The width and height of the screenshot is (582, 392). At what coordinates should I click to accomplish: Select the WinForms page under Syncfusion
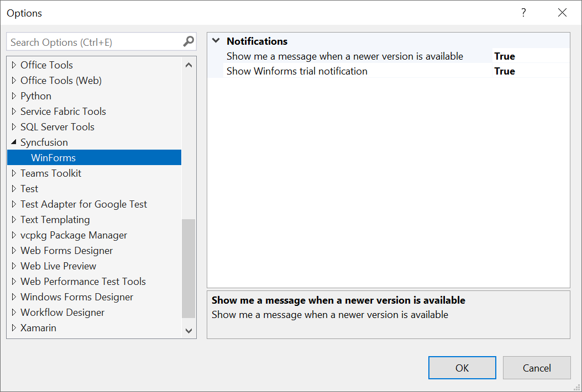[x=53, y=158]
